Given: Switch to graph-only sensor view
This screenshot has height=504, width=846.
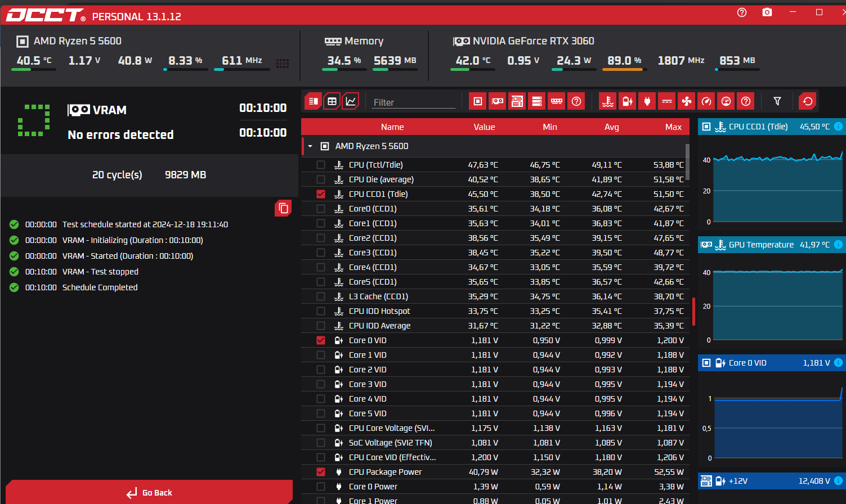Looking at the screenshot, I should pos(351,101).
